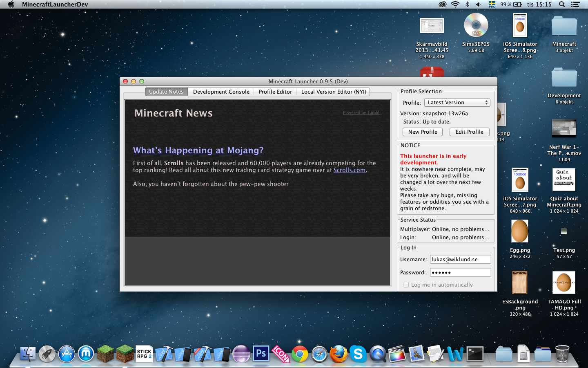Switch to the Development Console tab
The height and width of the screenshot is (368, 588).
tap(221, 92)
